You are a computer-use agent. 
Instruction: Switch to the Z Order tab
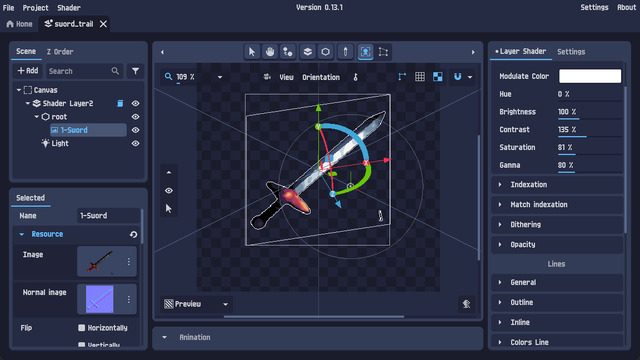click(x=60, y=52)
